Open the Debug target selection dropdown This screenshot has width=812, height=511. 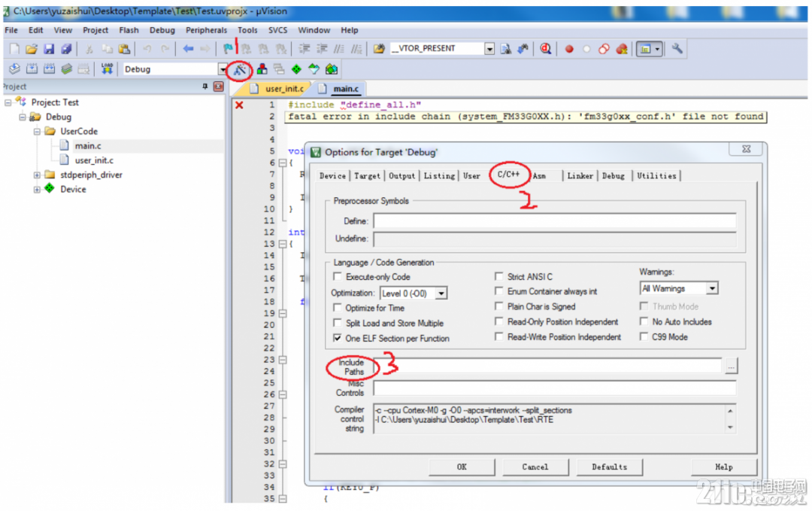click(223, 69)
